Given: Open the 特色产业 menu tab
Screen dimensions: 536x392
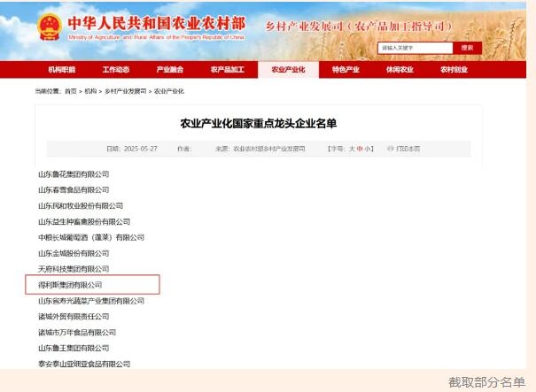Looking at the screenshot, I should (x=346, y=70).
